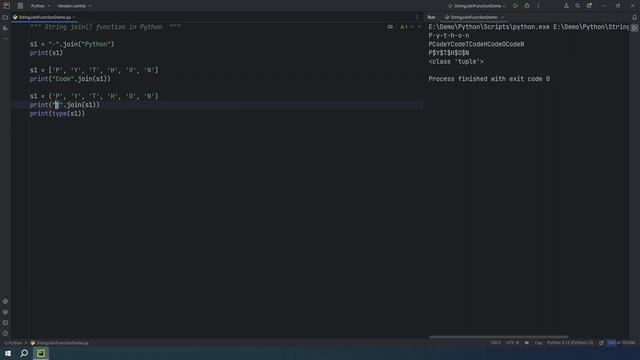This screenshot has width=640, height=360.
Task: Click the tuple assignment line with parentheses
Action: 94,96
